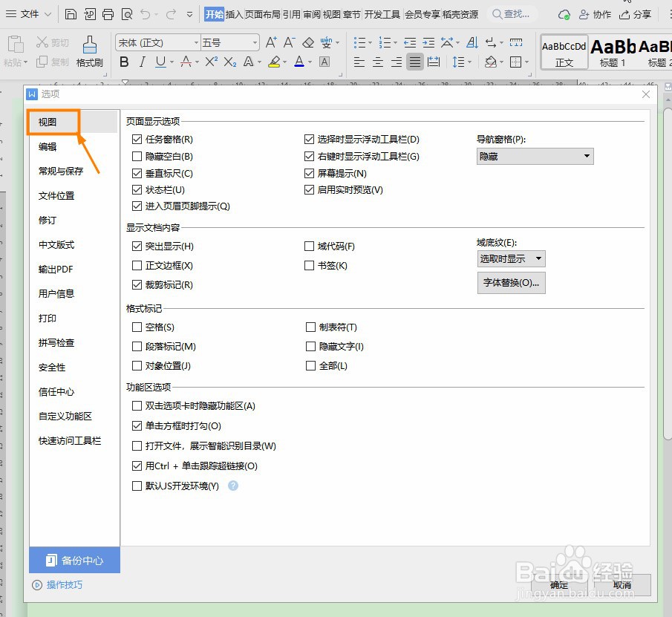Viewport: 672px width, 617px height.
Task: Click character border icon
Action: point(324,62)
